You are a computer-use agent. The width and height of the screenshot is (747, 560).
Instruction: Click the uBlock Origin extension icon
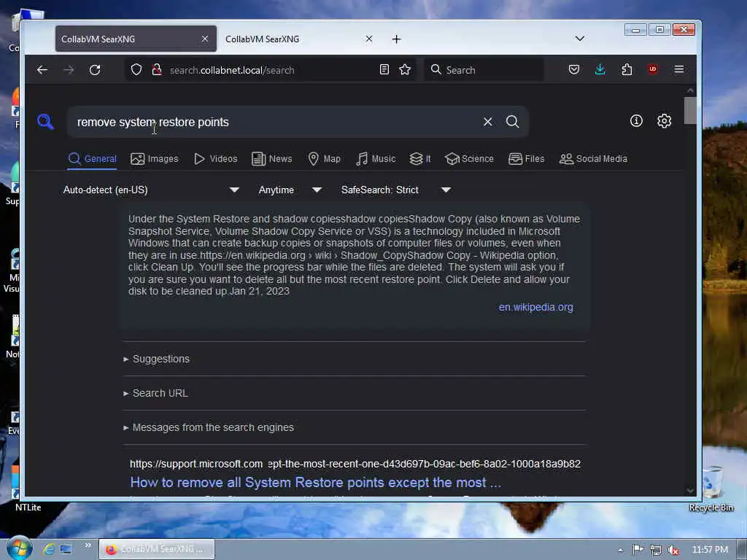pyautogui.click(x=653, y=69)
